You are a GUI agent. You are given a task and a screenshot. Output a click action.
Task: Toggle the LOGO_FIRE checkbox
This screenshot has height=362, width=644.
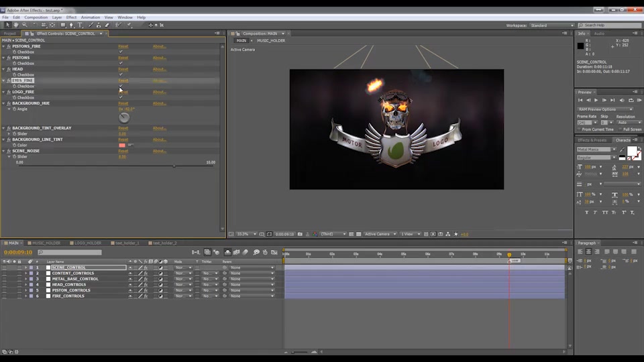click(x=121, y=98)
